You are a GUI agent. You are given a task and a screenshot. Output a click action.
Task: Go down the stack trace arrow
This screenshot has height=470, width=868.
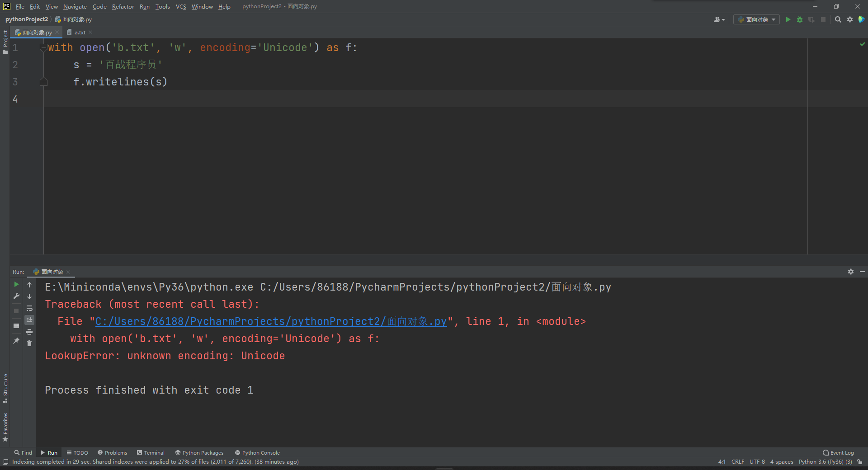click(29, 296)
